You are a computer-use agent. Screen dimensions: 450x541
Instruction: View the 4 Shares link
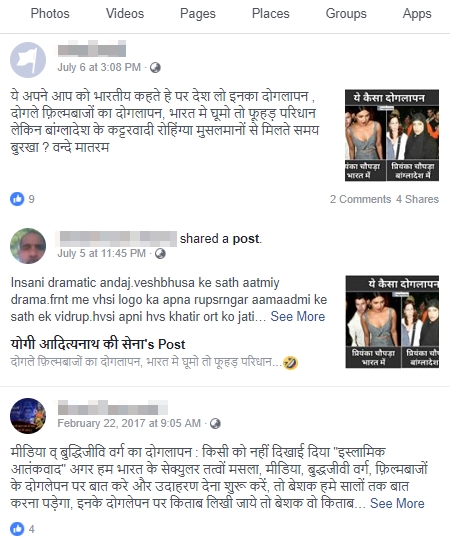pyautogui.click(x=418, y=199)
